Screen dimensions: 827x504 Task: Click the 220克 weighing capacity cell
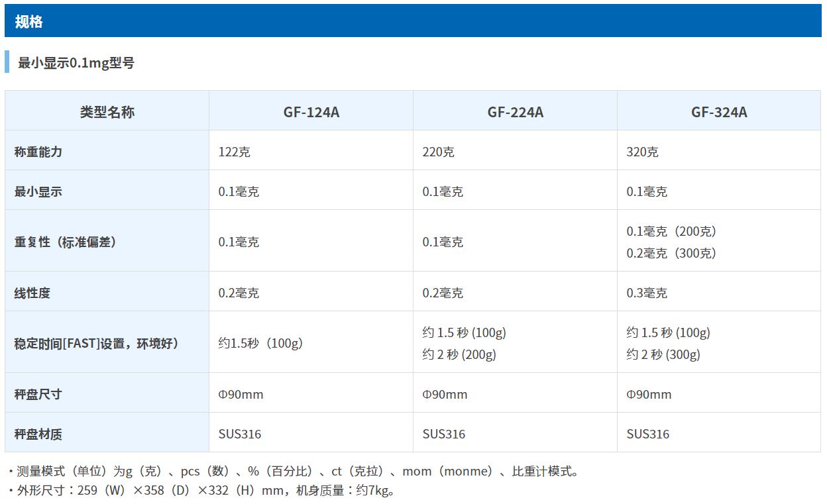click(x=439, y=152)
